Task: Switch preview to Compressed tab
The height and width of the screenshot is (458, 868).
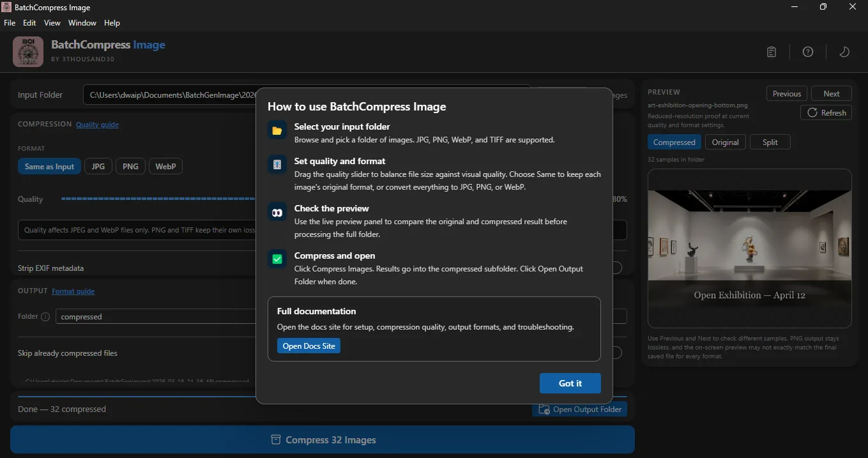Action: click(674, 142)
